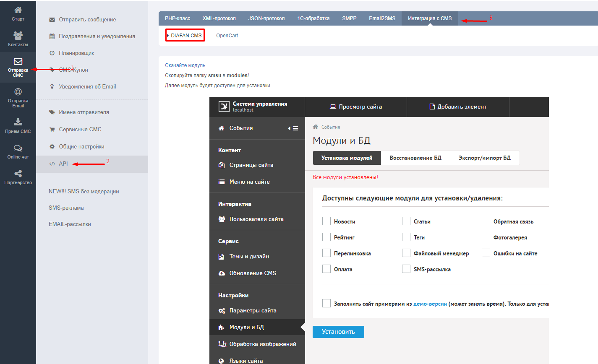Click the globe icon beside Языки сайта

click(x=222, y=361)
